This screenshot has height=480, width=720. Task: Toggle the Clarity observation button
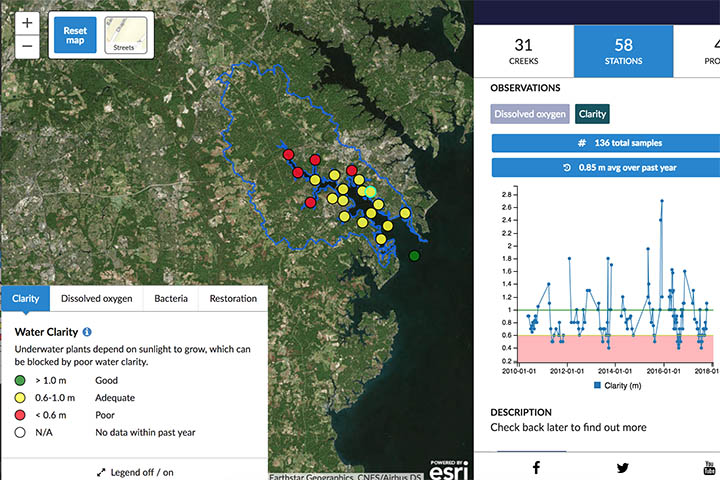(x=592, y=114)
